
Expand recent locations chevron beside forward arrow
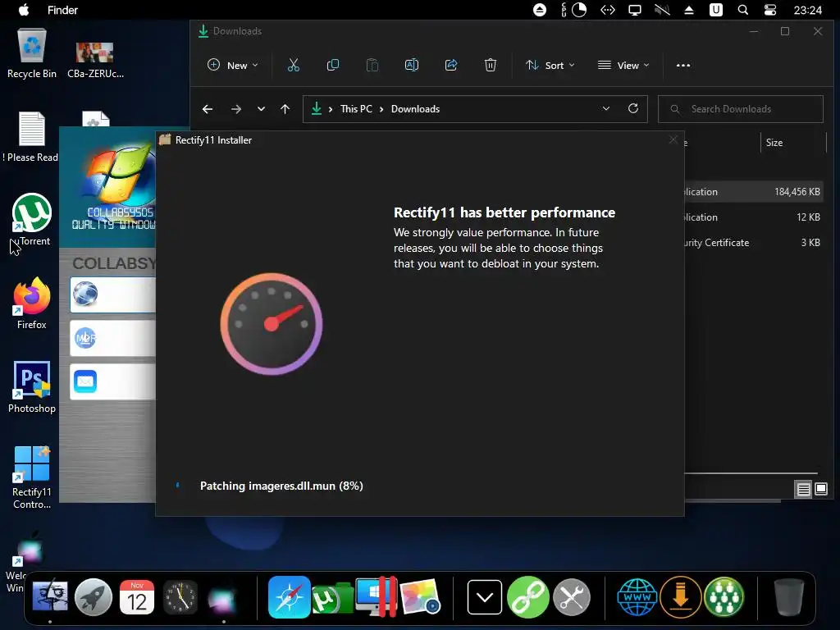click(x=261, y=109)
